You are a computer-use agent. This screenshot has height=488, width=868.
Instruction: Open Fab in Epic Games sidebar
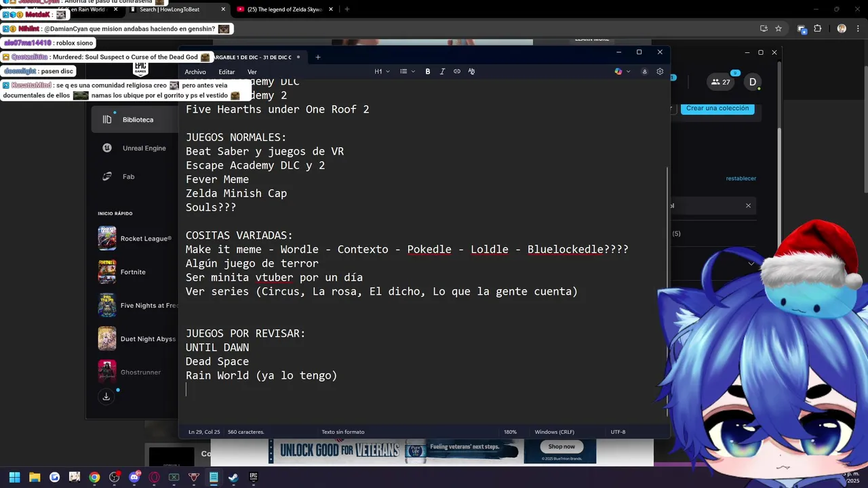click(x=134, y=176)
